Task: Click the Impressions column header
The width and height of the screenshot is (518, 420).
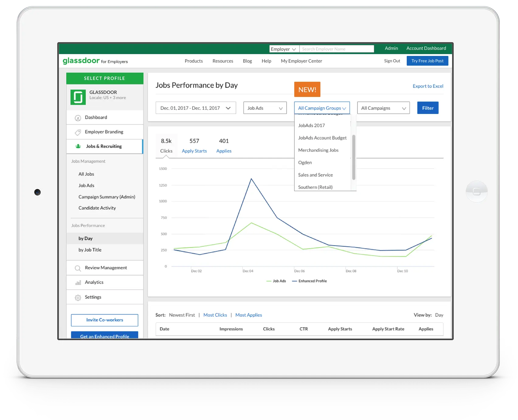Action: pyautogui.click(x=231, y=329)
